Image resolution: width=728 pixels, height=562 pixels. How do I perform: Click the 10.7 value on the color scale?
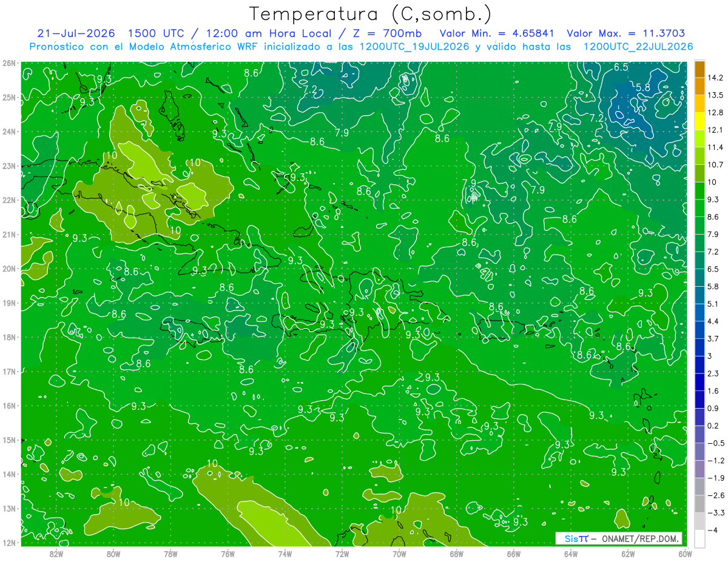[716, 165]
